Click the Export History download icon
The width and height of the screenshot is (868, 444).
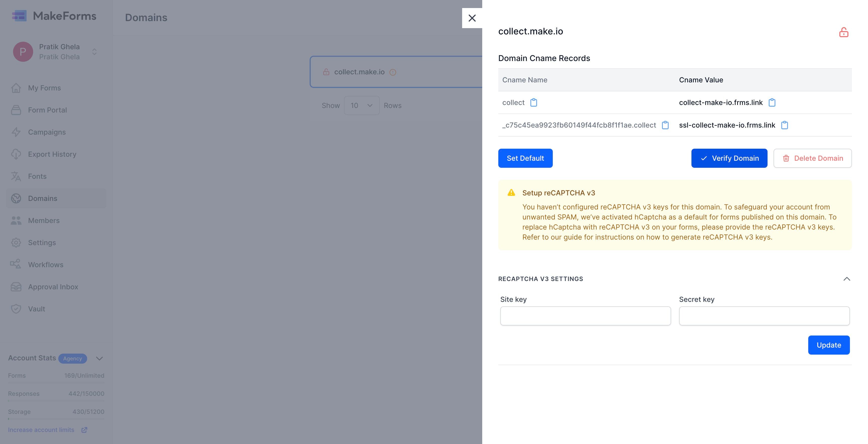(x=16, y=154)
